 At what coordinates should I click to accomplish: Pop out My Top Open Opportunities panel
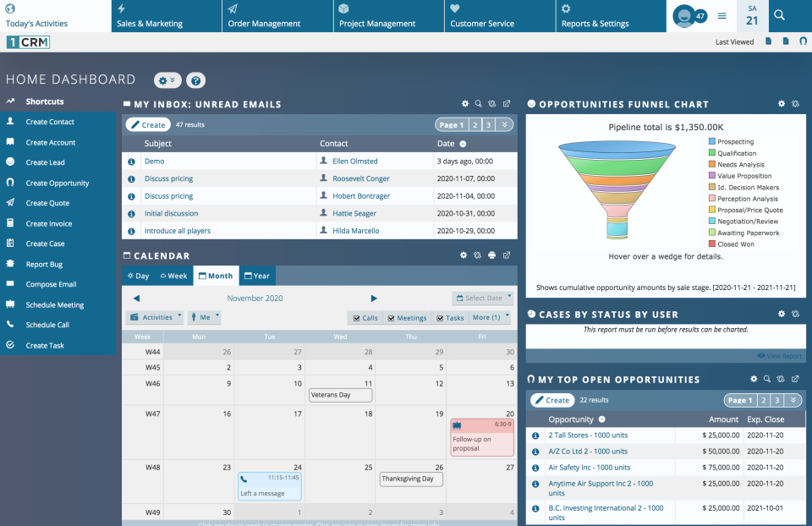795,379
